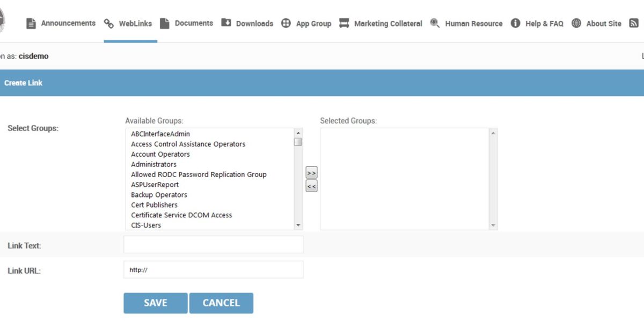Screen dimensions: 644x322
Task: Click the Link Text input field
Action: [213, 244]
